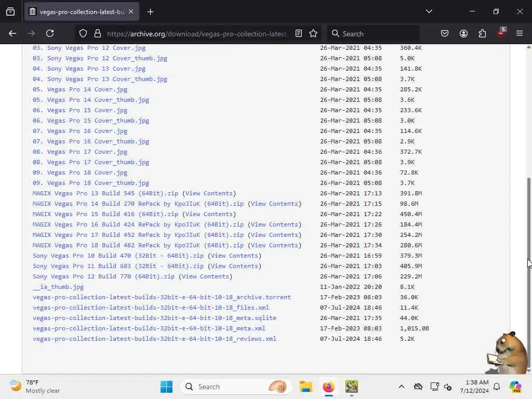Open a new tab with plus button

click(150, 12)
